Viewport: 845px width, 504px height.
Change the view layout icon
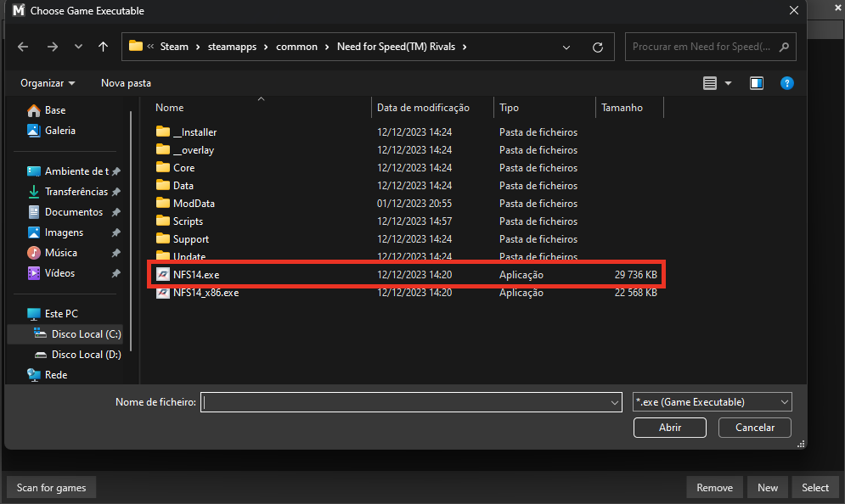pos(710,83)
